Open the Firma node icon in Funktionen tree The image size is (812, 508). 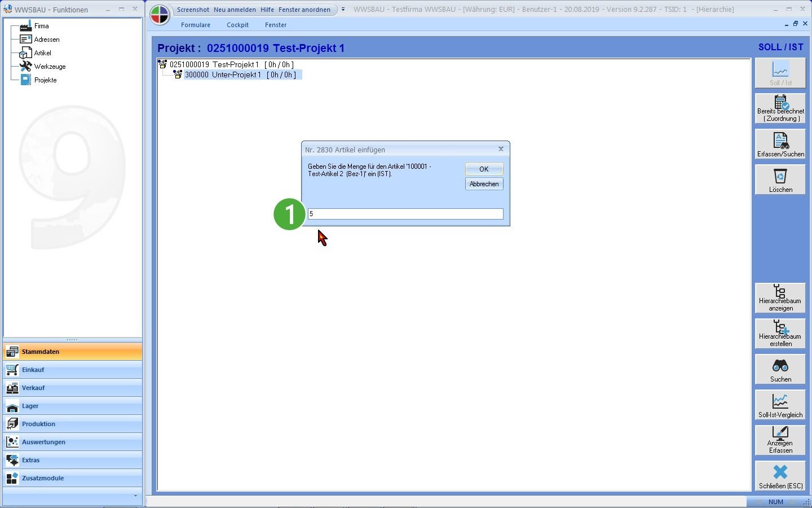click(x=25, y=26)
